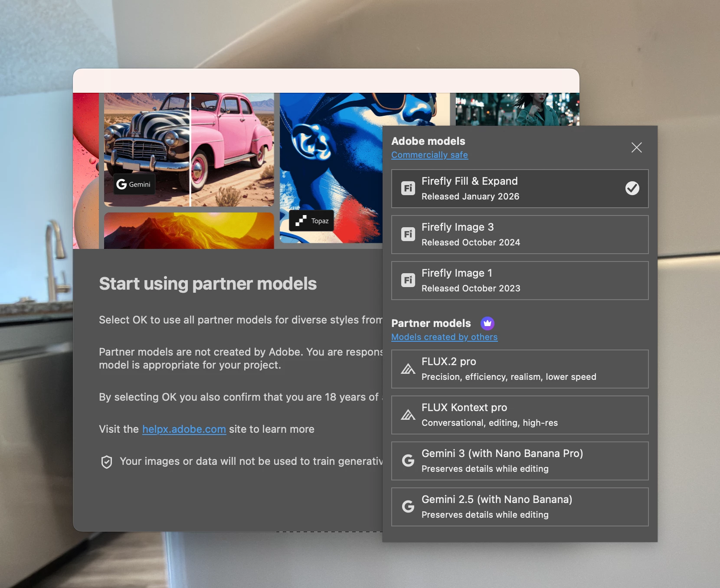720x588 pixels.
Task: Click the zebra and pink car thumbnail
Action: point(189,150)
